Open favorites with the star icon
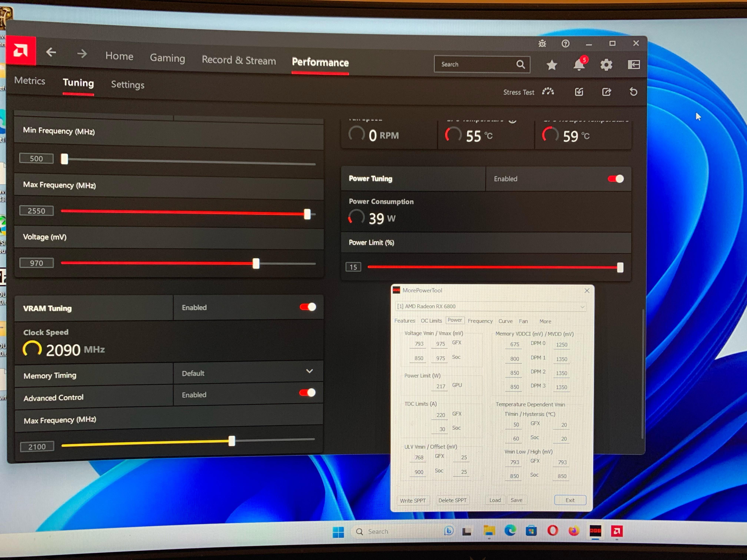The height and width of the screenshot is (560, 747). click(552, 65)
